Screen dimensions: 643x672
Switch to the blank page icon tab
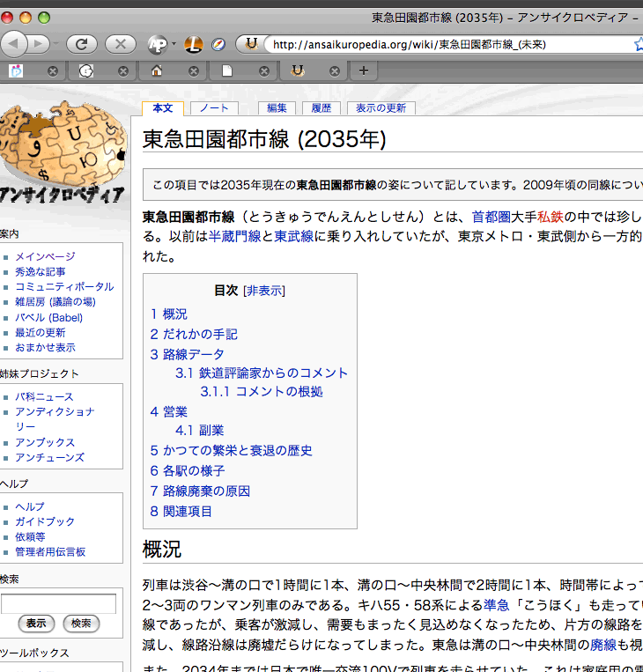[x=226, y=70]
